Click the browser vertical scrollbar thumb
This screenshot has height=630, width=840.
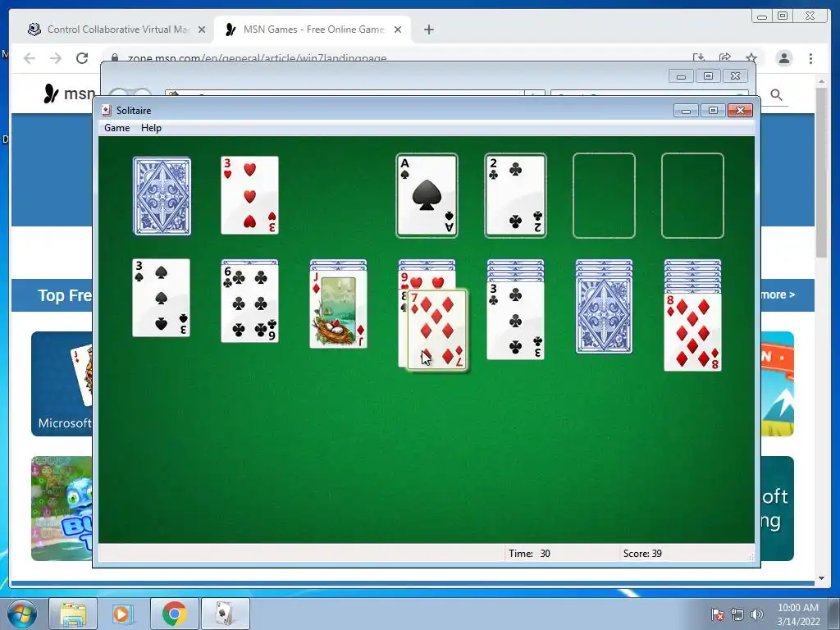pyautogui.click(x=822, y=172)
